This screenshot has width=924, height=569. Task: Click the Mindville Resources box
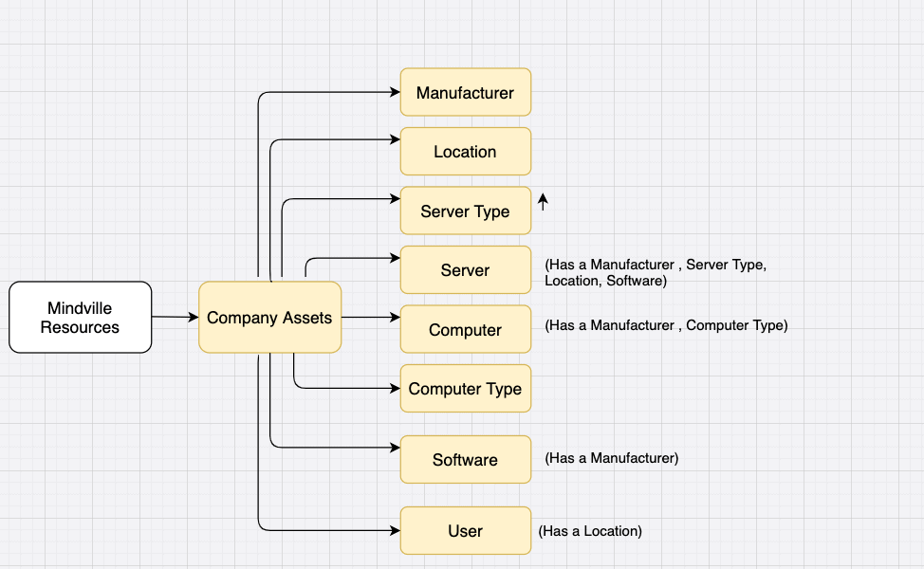[x=80, y=318]
